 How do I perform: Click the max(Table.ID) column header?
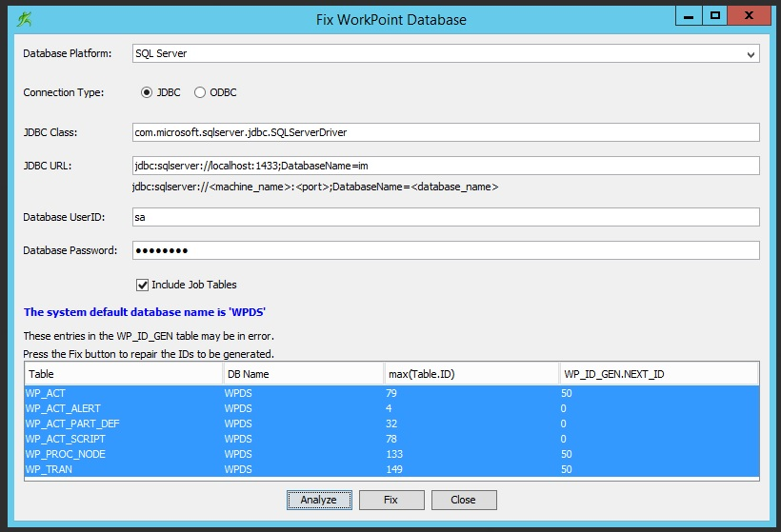click(x=471, y=374)
